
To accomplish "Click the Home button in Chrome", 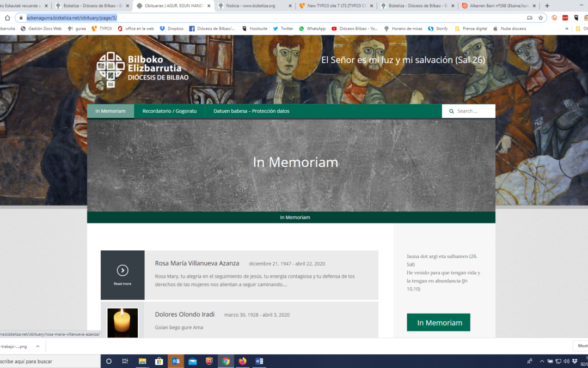I will [8, 17].
